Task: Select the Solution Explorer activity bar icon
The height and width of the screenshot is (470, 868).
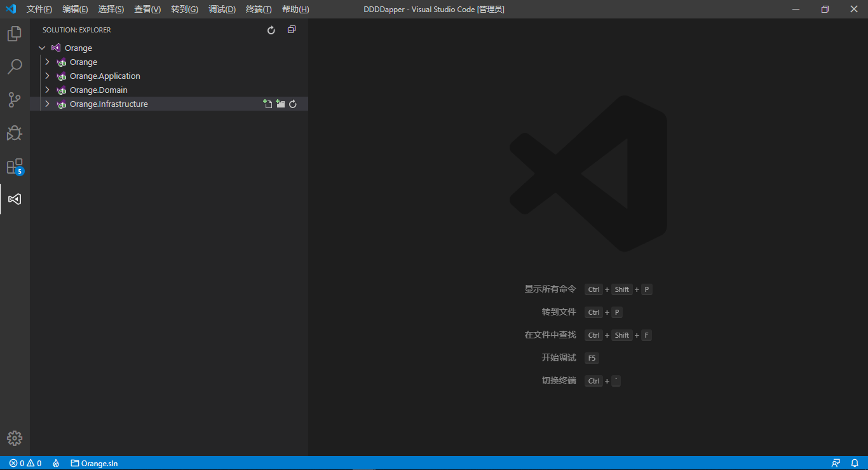Action: [x=15, y=199]
